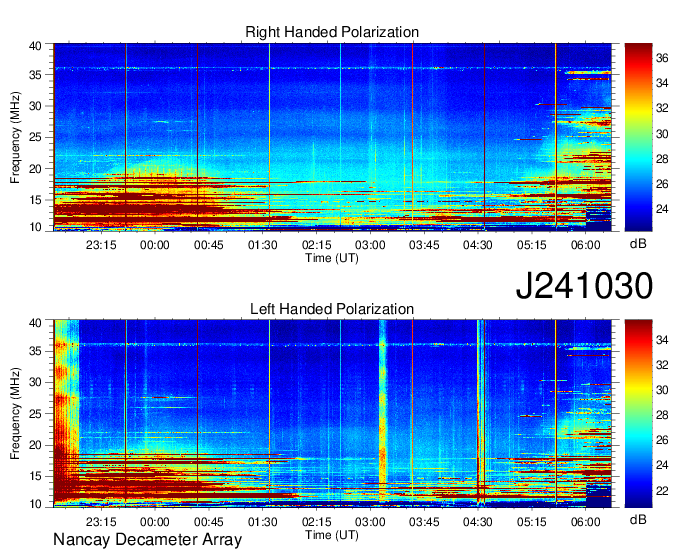
Task: Click the "30" dB value on Right Handed colorbar
Action: point(662,134)
